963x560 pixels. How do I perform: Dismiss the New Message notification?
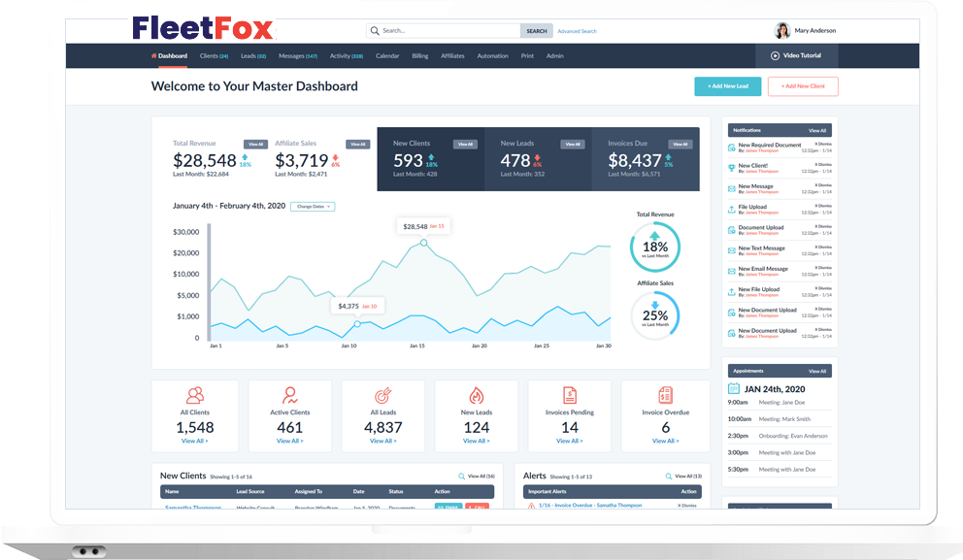(823, 184)
